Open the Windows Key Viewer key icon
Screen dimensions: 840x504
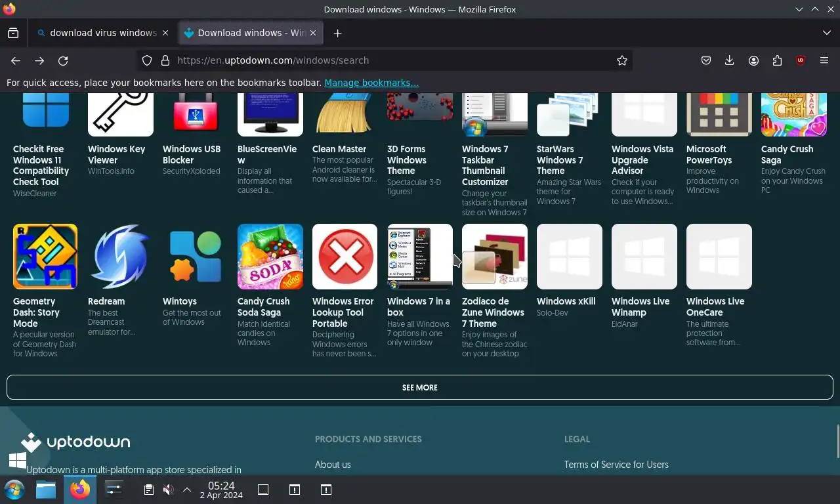pos(120,115)
